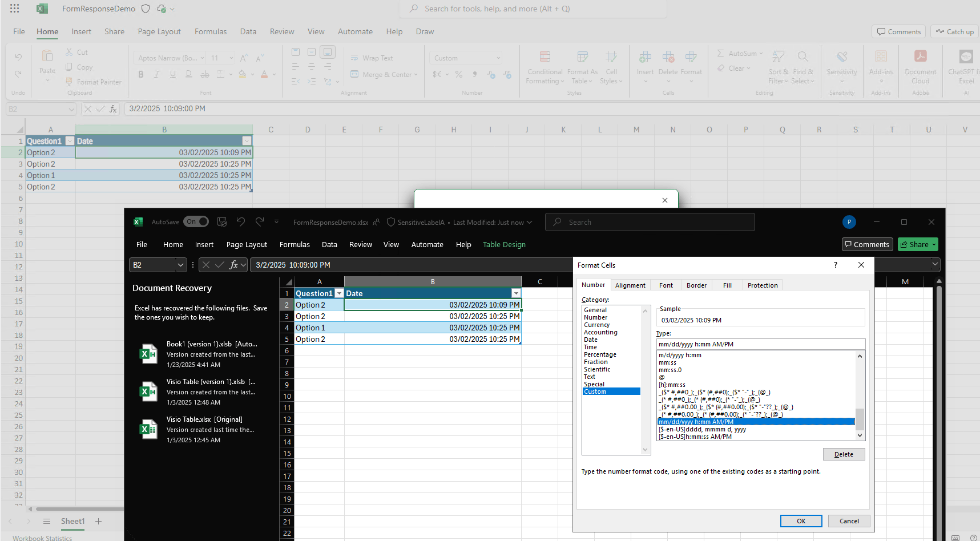
Task: Click the cancel X icon in desktop formula bar
Action: pyautogui.click(x=206, y=265)
